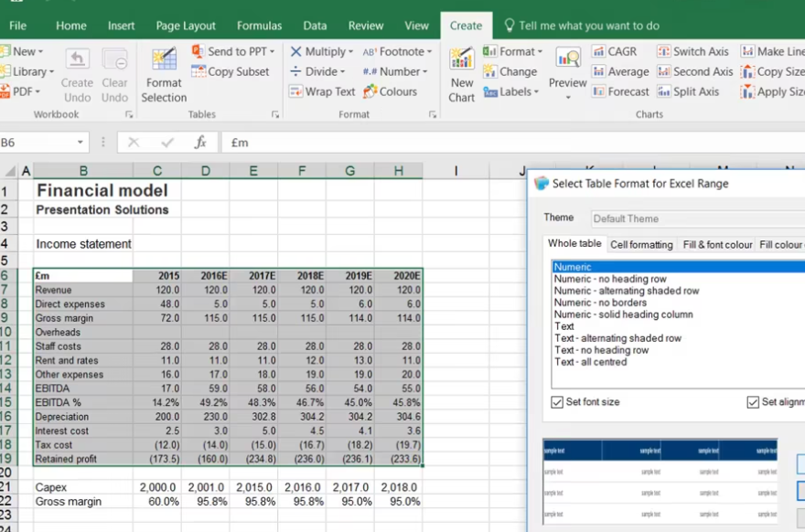Switch to the Data ribbon tab
This screenshot has width=805, height=532.
(315, 26)
